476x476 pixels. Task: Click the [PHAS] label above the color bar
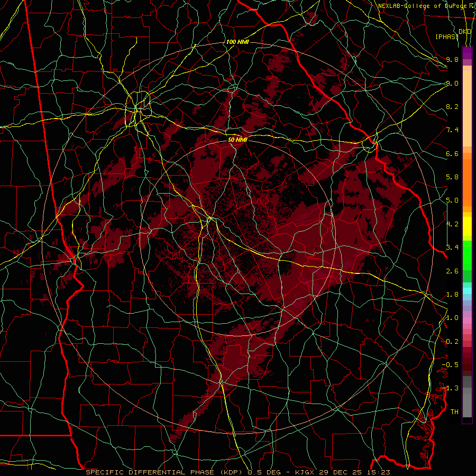[447, 36]
